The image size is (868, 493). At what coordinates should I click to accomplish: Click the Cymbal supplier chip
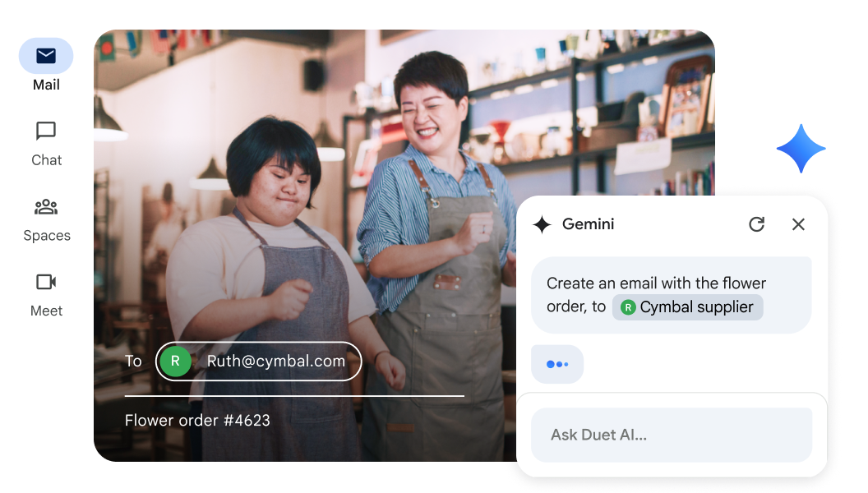point(687,307)
